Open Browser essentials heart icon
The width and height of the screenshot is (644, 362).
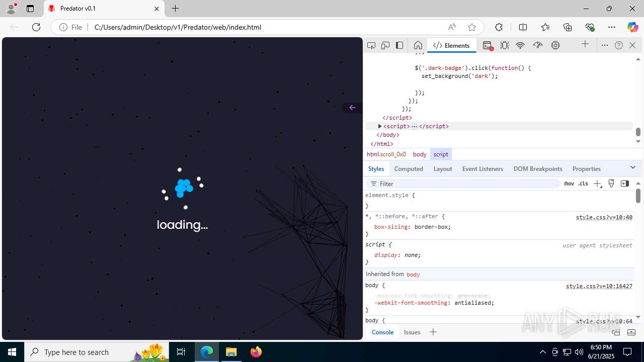click(x=590, y=27)
